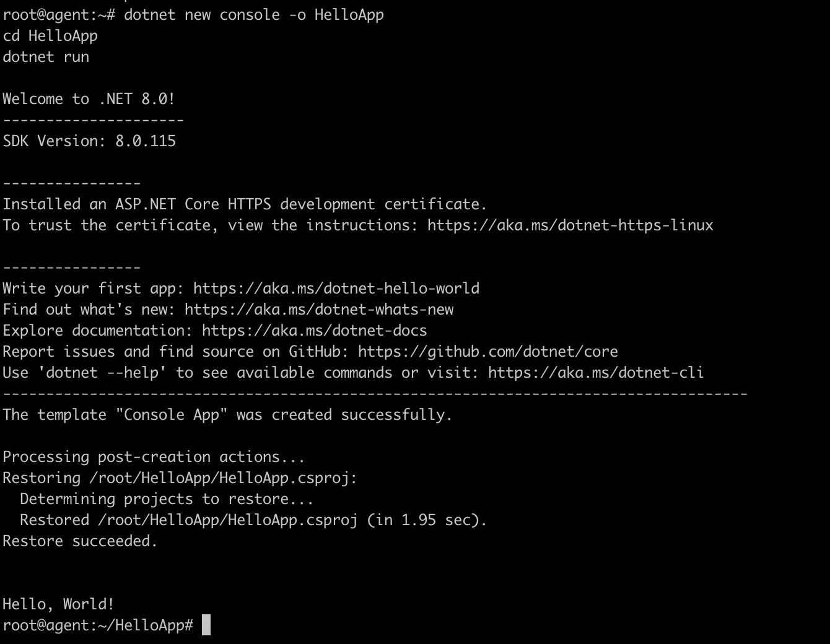This screenshot has height=644, width=830.
Task: Click the 'Welcome to .NET 8.0!' heading
Action: point(89,99)
